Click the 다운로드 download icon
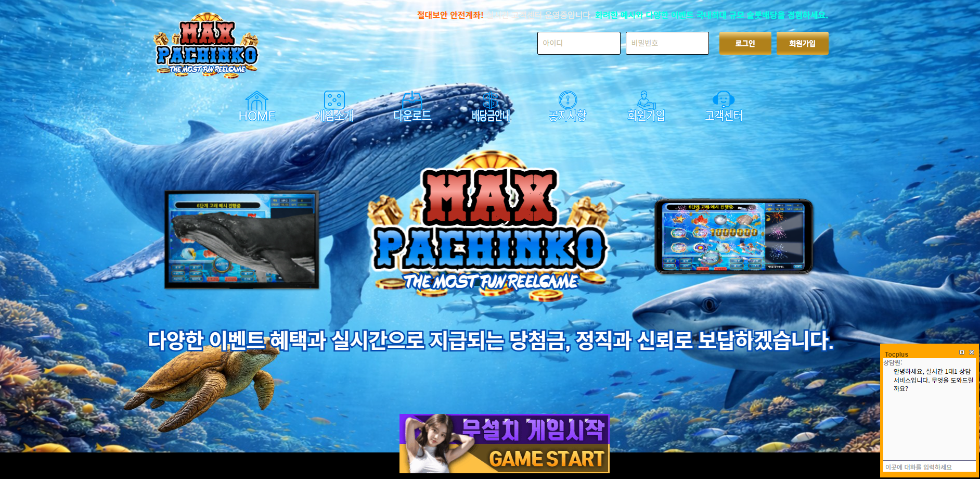This screenshot has height=479, width=980. pos(412,99)
